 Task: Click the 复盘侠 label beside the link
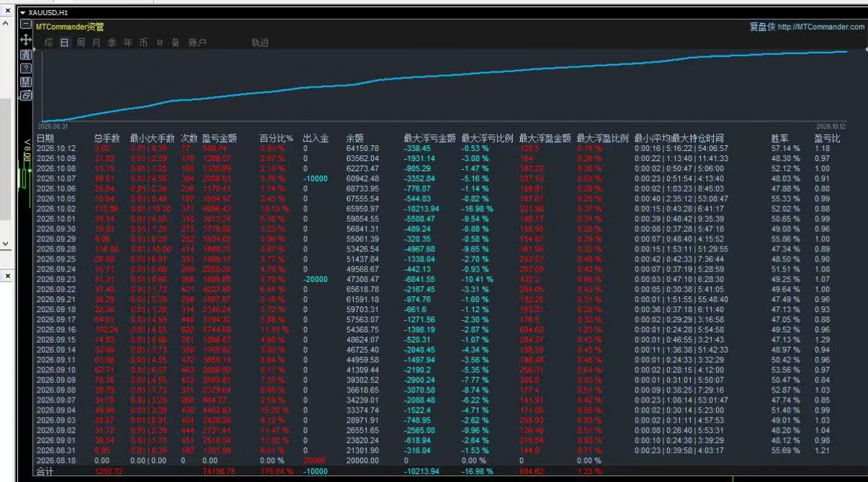762,27
